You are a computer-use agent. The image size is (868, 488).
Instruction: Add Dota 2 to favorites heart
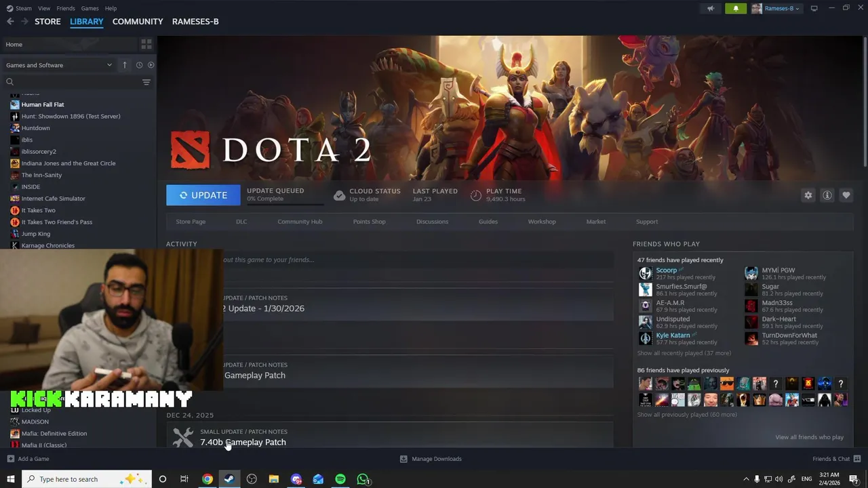846,195
